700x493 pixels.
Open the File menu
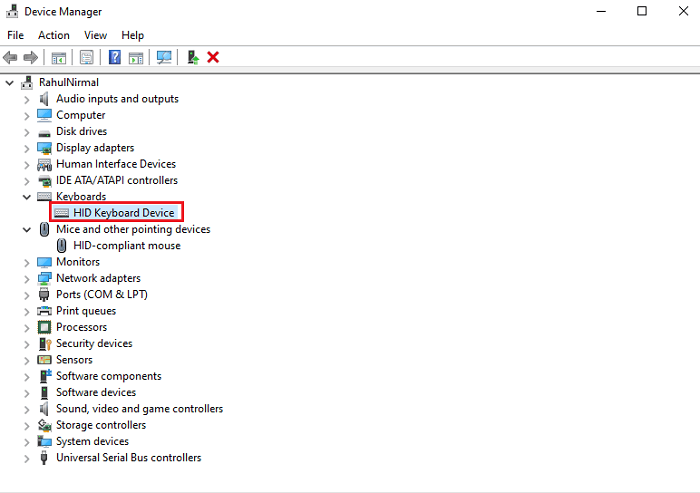click(x=16, y=35)
